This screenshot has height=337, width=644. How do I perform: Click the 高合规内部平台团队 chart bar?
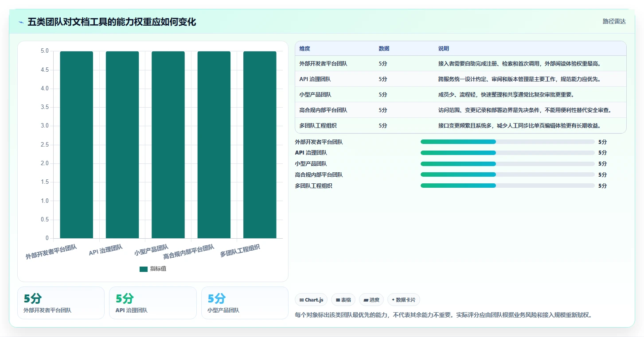[x=214, y=145]
